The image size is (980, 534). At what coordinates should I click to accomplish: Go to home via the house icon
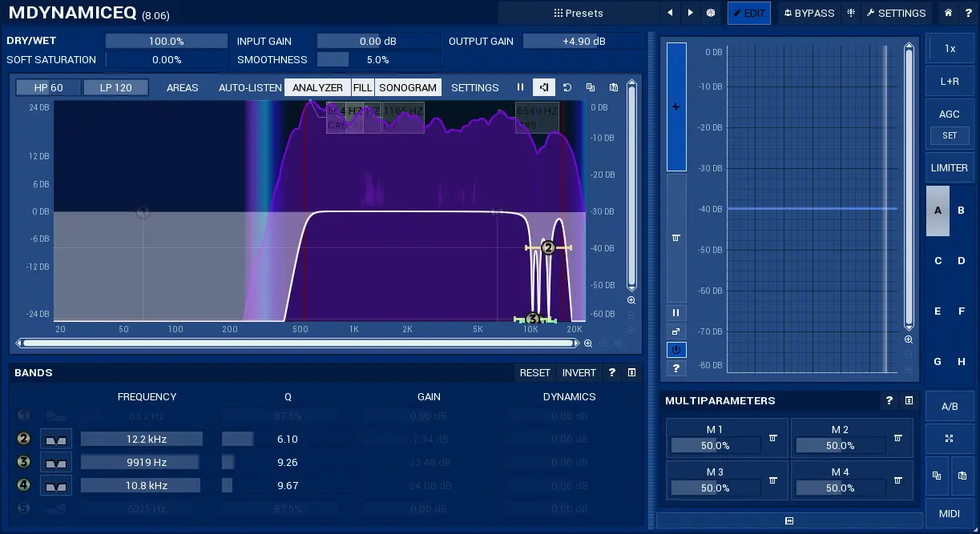(949, 13)
